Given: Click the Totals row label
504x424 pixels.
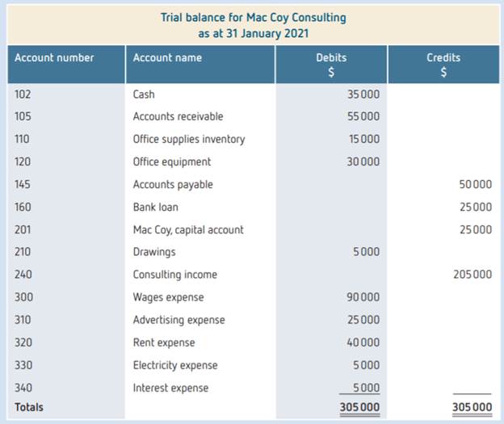Looking at the screenshot, I should click(x=29, y=407).
